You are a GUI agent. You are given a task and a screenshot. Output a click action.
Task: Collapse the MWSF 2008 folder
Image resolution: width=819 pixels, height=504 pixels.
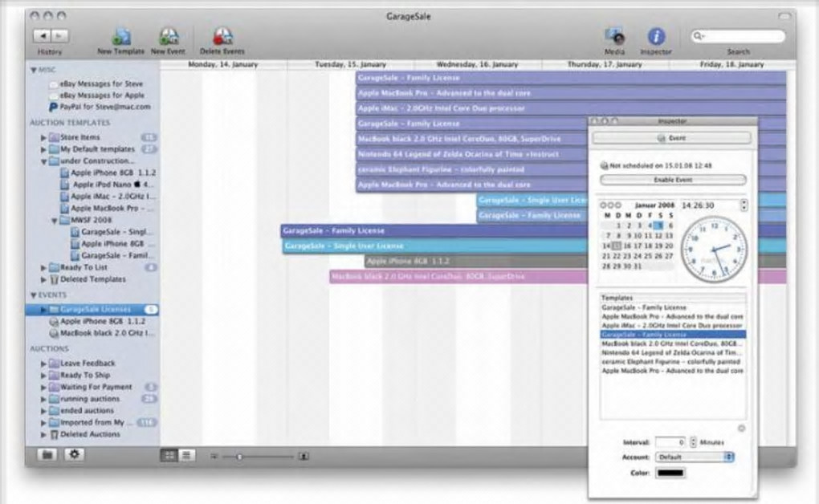click(55, 221)
